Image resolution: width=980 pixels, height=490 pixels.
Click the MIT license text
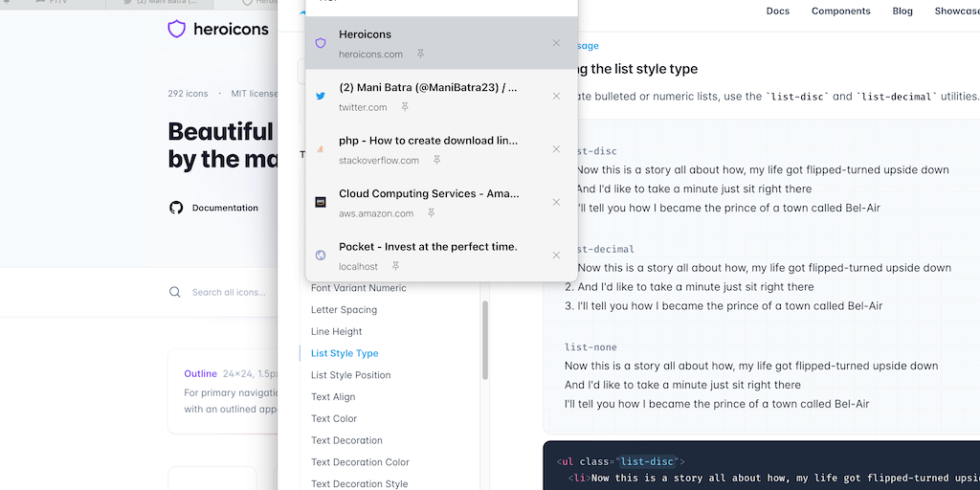(255, 94)
